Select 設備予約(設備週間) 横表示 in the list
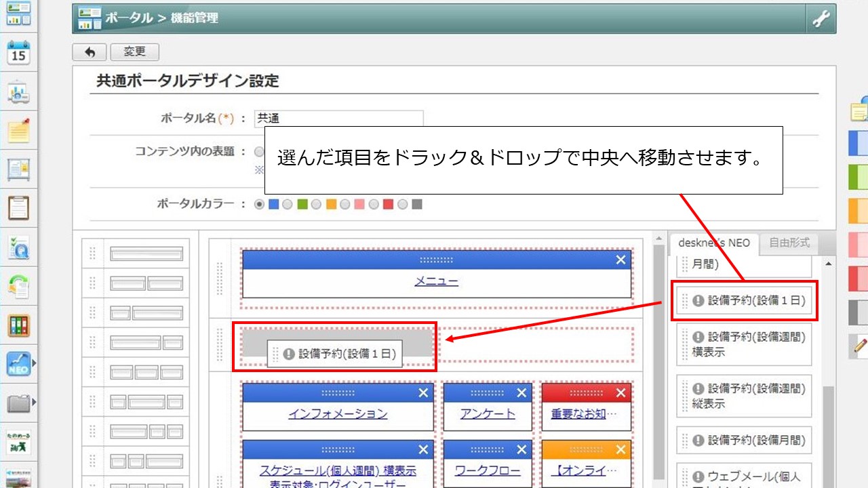Image resolution: width=868 pixels, height=488 pixels. point(744,344)
